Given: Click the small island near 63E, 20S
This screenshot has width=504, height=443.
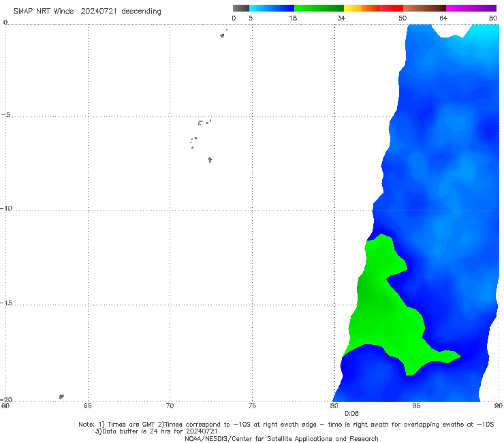Looking at the screenshot, I should point(61,397).
